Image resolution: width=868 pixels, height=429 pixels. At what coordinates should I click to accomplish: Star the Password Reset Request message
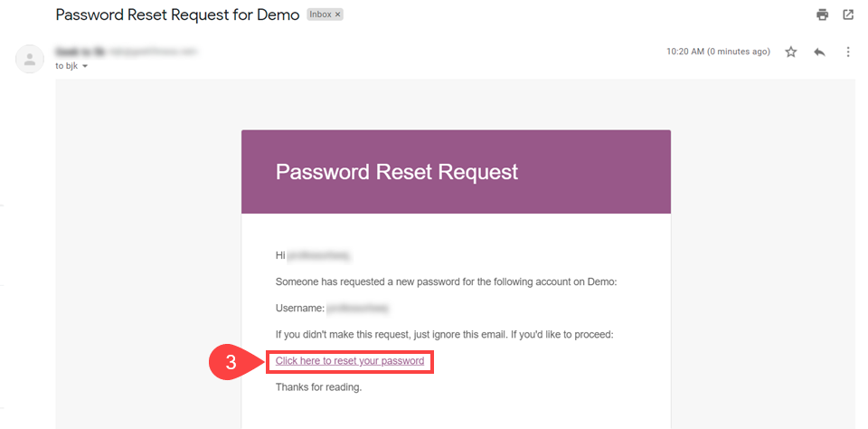point(791,52)
